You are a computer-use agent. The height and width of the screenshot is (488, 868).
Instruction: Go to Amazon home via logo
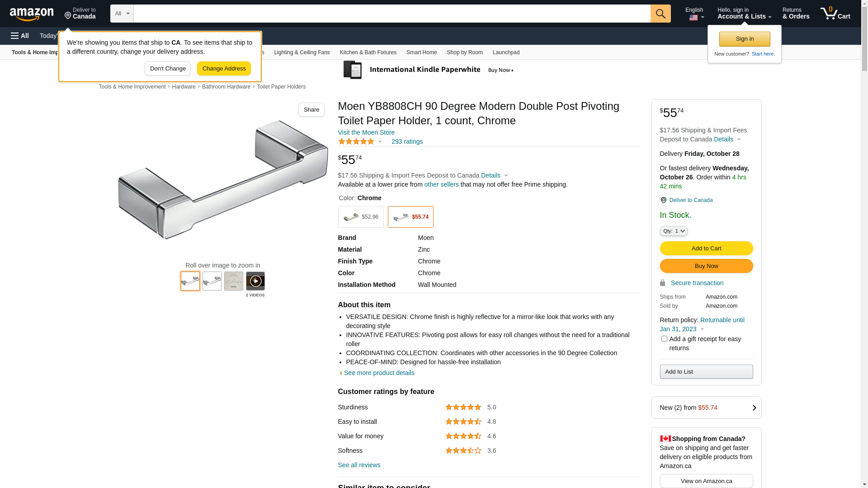coord(32,14)
